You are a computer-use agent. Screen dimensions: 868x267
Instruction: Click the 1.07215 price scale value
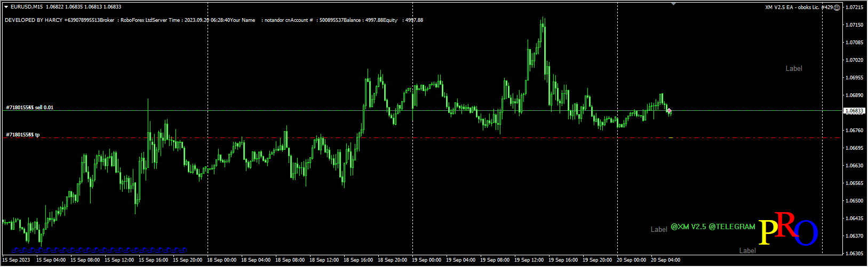pos(855,7)
